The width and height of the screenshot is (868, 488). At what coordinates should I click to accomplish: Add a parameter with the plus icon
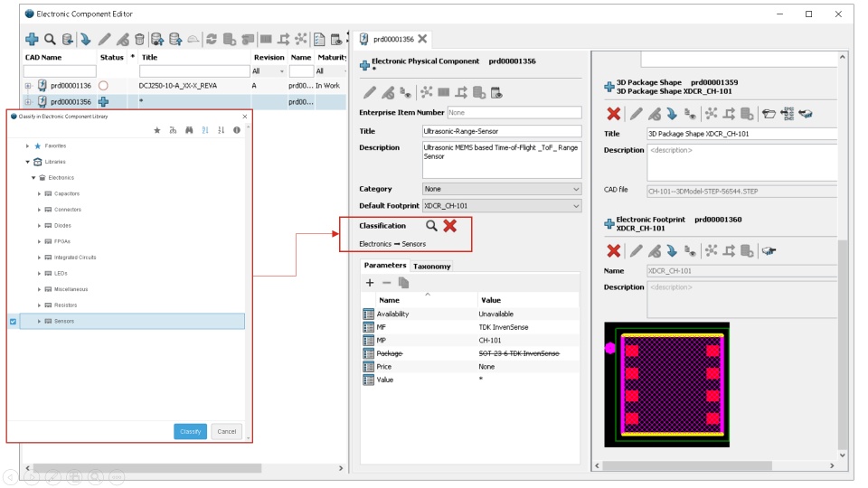click(x=370, y=283)
